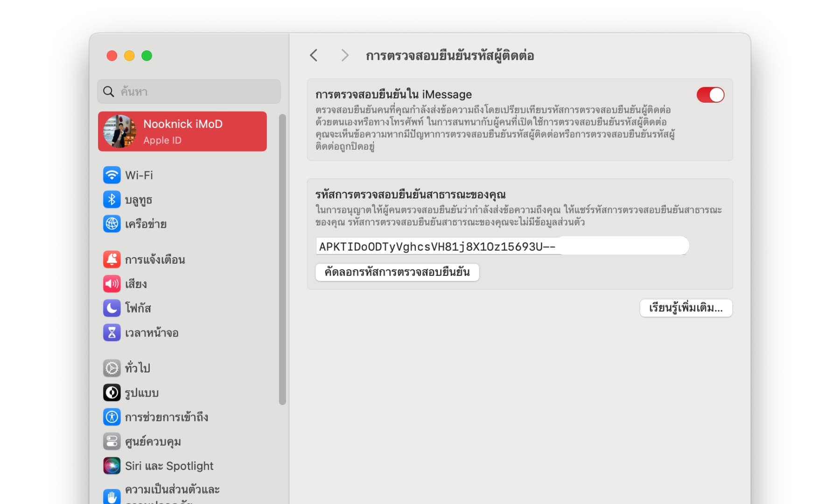Click the Learn More (เรียนรู้เพิ่มเติม) button

tap(686, 308)
